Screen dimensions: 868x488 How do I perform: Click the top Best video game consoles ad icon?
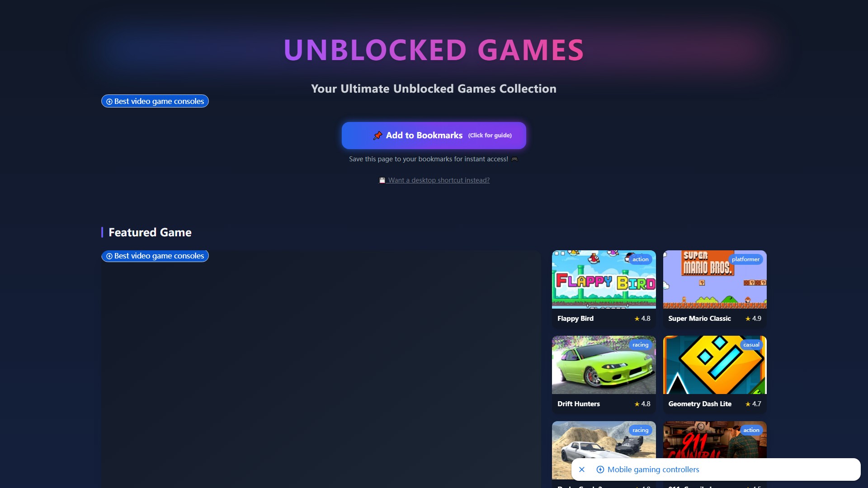click(109, 102)
